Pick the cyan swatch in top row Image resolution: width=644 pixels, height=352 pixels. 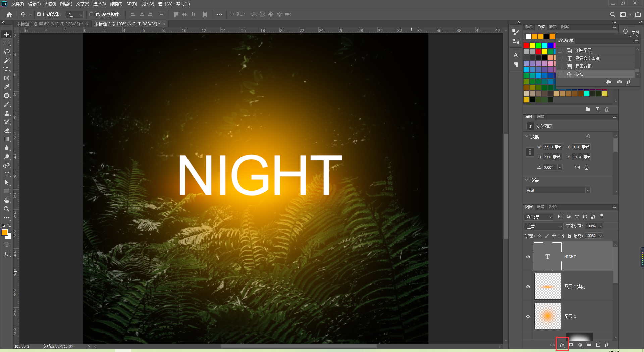[544, 45]
